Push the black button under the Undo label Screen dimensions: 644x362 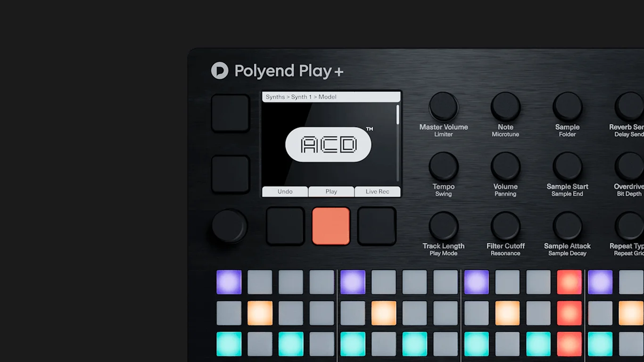(x=285, y=226)
